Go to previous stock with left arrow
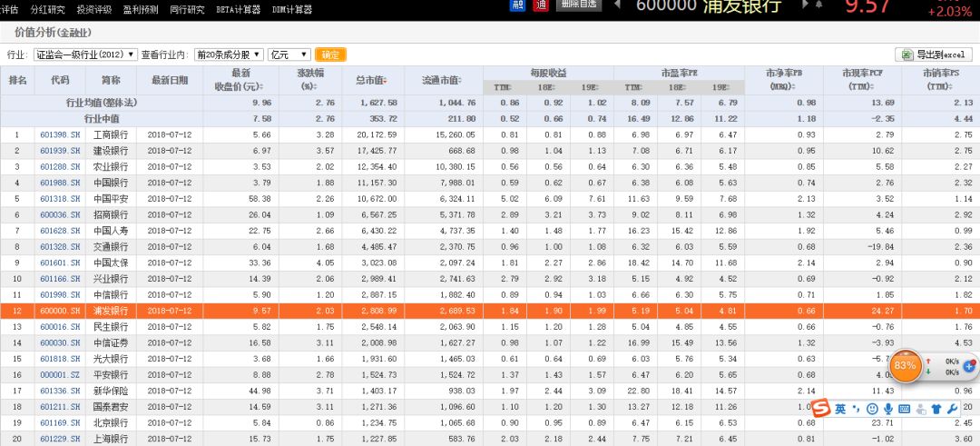This screenshot has width=980, height=446. (618, 5)
